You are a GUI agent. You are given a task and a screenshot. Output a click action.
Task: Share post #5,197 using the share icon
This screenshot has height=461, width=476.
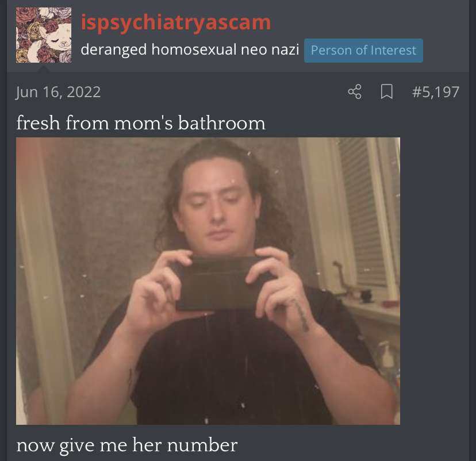(355, 91)
